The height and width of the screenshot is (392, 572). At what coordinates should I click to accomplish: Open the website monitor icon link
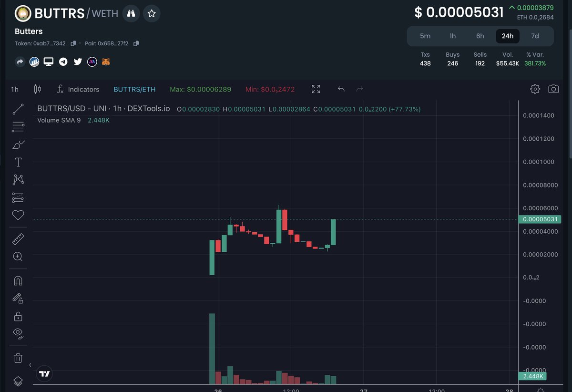pos(49,62)
